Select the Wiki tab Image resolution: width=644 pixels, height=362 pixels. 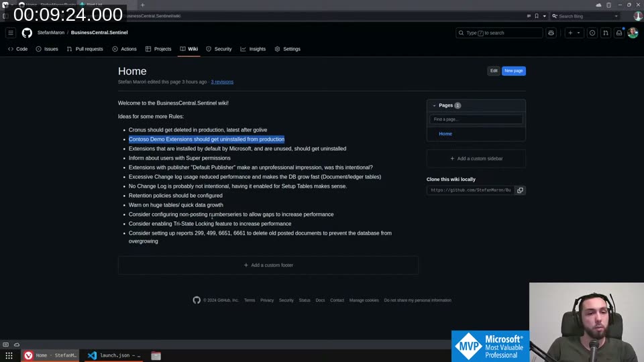[x=189, y=49]
